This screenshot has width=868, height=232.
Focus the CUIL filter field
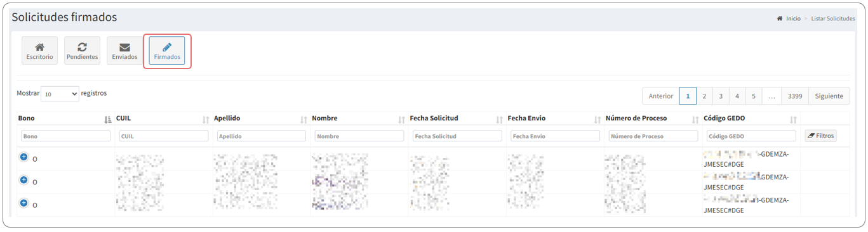click(x=164, y=136)
